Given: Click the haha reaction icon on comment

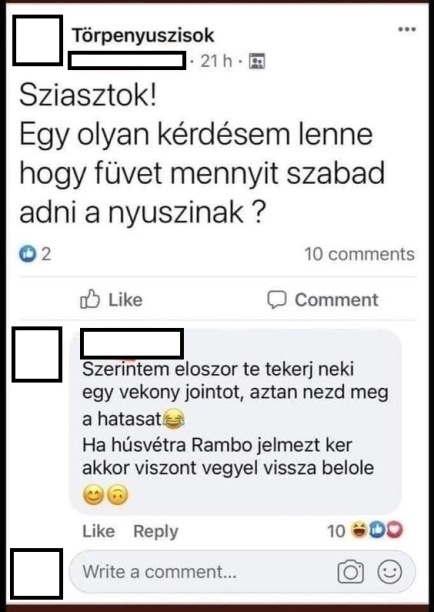Looking at the screenshot, I should [x=359, y=530].
